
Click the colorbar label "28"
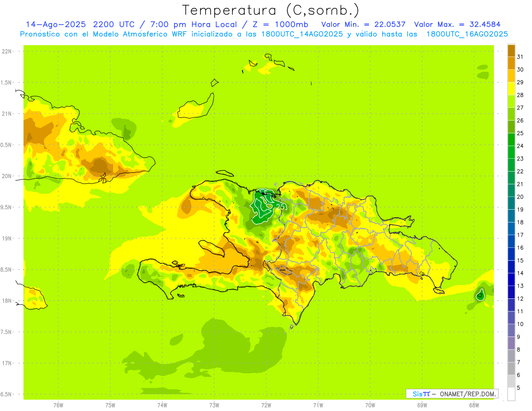(520, 95)
